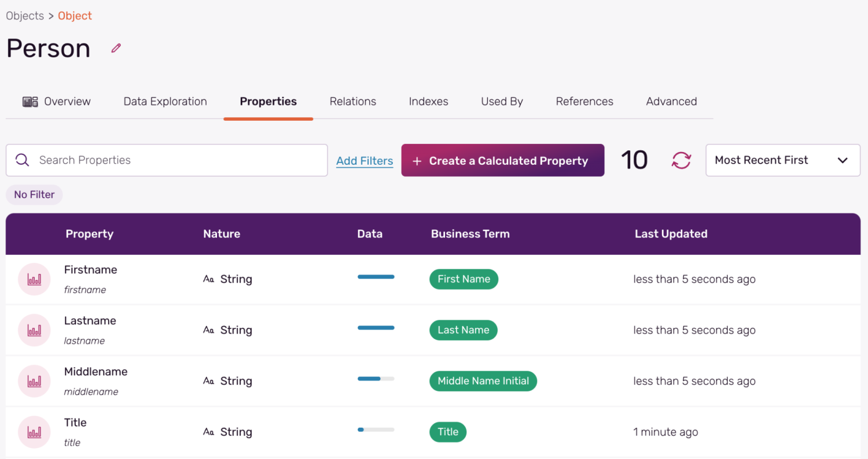Click the chart icon for Title row
The height and width of the screenshot is (459, 868).
[x=34, y=432]
